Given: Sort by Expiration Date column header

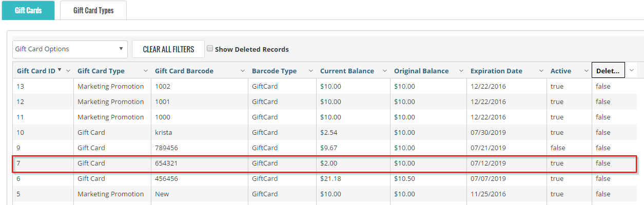Looking at the screenshot, I should [x=496, y=71].
